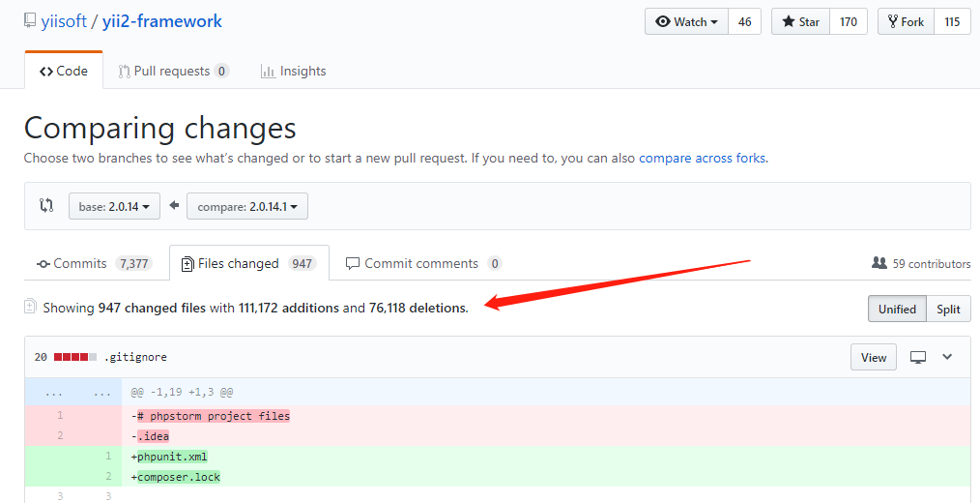Open the compare: 2.0.14.1 dropdown
This screenshot has height=503, width=980.
(247, 206)
